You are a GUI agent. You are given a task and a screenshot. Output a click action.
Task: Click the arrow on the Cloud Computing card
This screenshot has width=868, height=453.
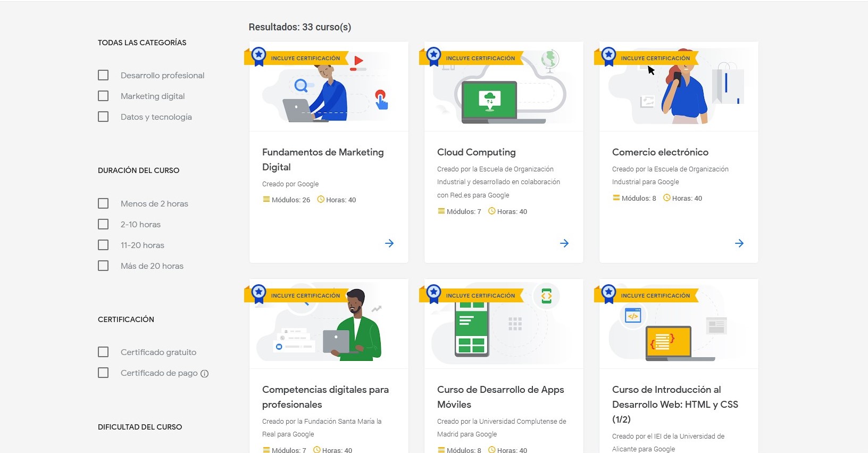pos(564,243)
